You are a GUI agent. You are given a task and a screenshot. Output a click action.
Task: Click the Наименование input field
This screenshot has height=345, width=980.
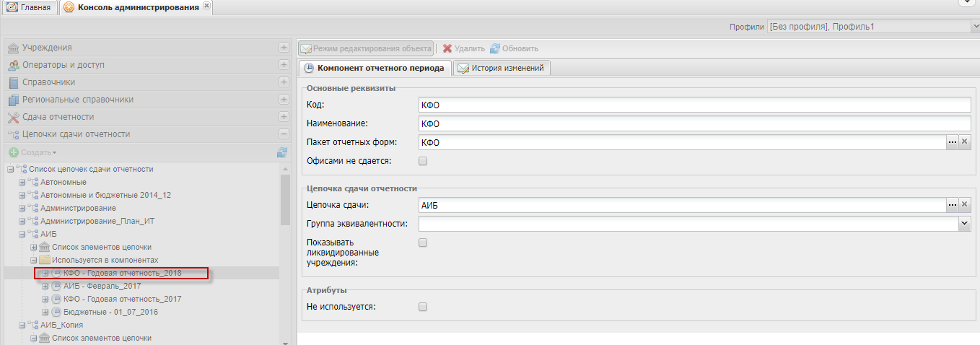pyautogui.click(x=693, y=123)
